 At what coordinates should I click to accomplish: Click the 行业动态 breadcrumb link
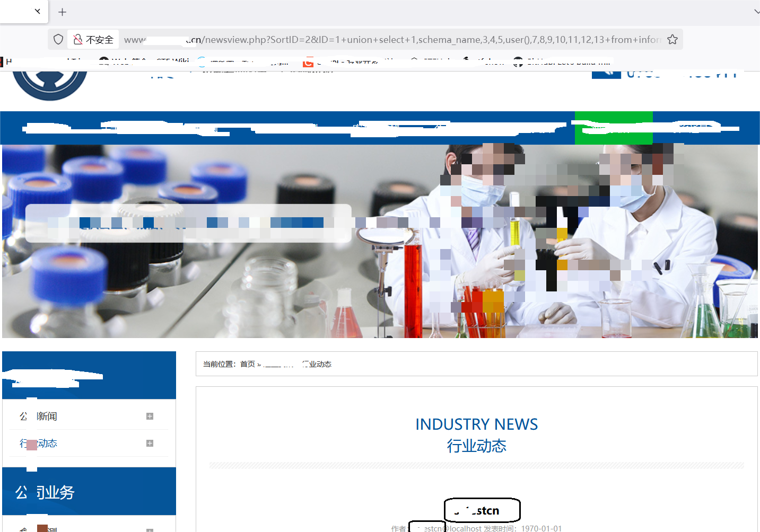click(317, 364)
